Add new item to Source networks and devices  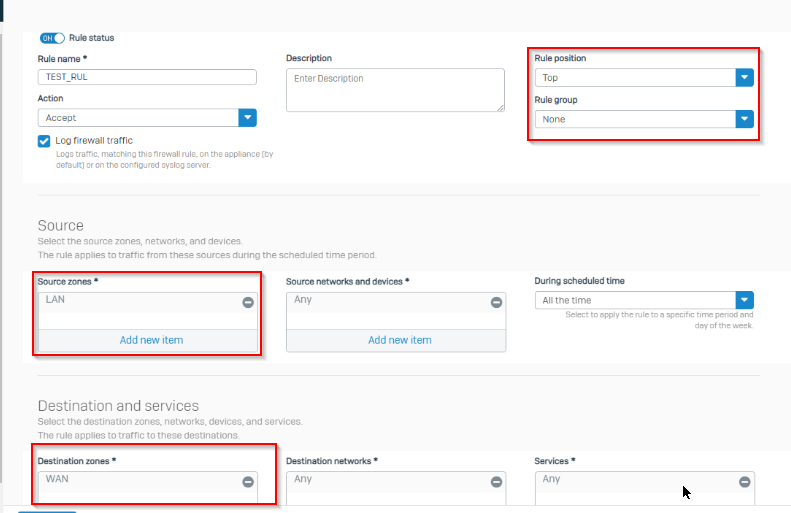click(400, 340)
